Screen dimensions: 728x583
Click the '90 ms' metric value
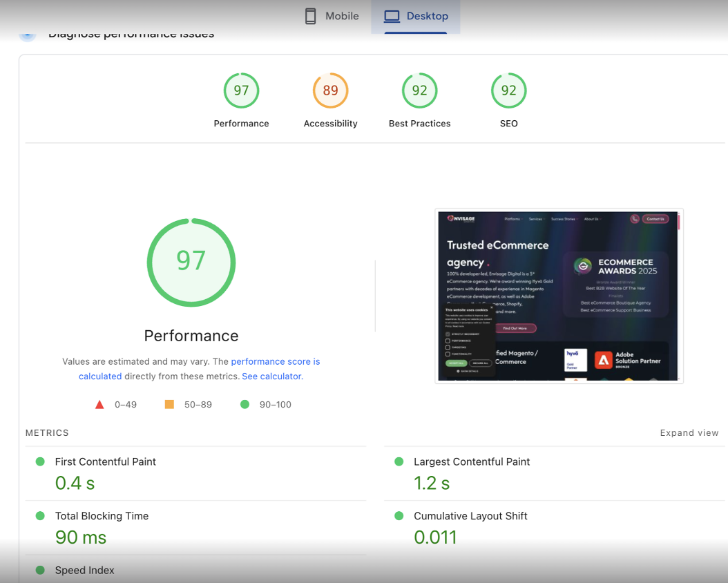[x=81, y=537]
